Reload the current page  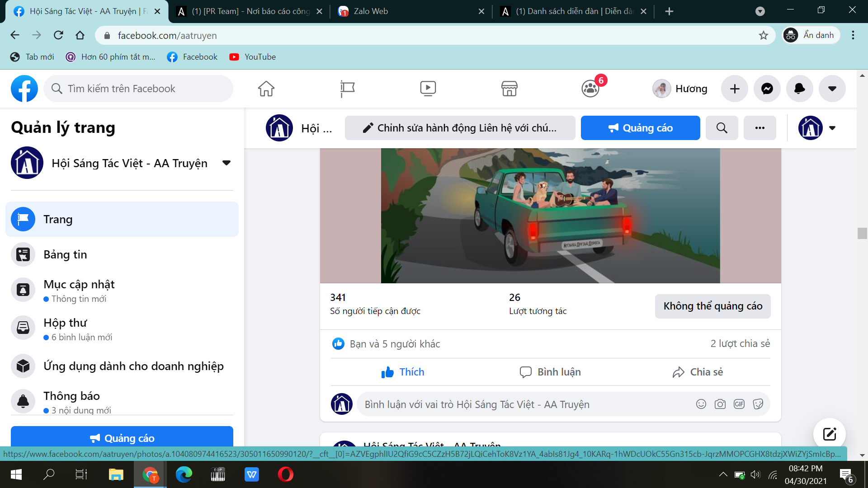pyautogui.click(x=58, y=35)
